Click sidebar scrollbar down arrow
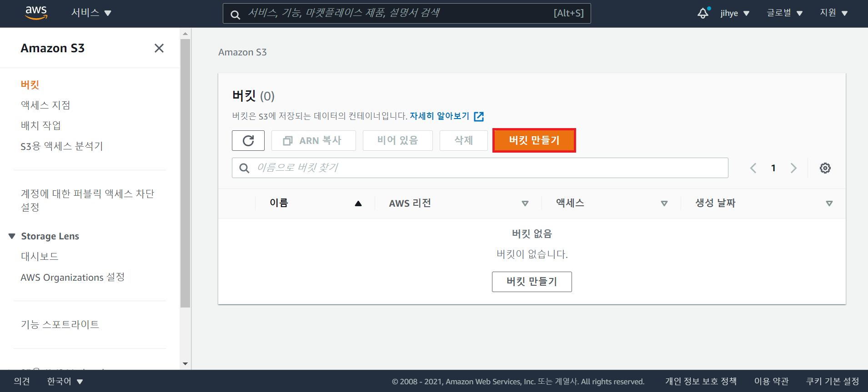Screen dimensions: 868x392 point(185,364)
